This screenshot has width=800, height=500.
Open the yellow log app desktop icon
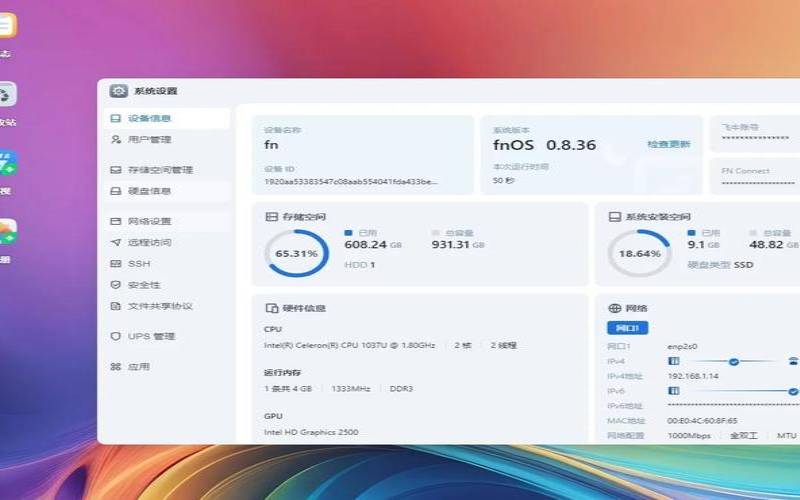[x=6, y=26]
